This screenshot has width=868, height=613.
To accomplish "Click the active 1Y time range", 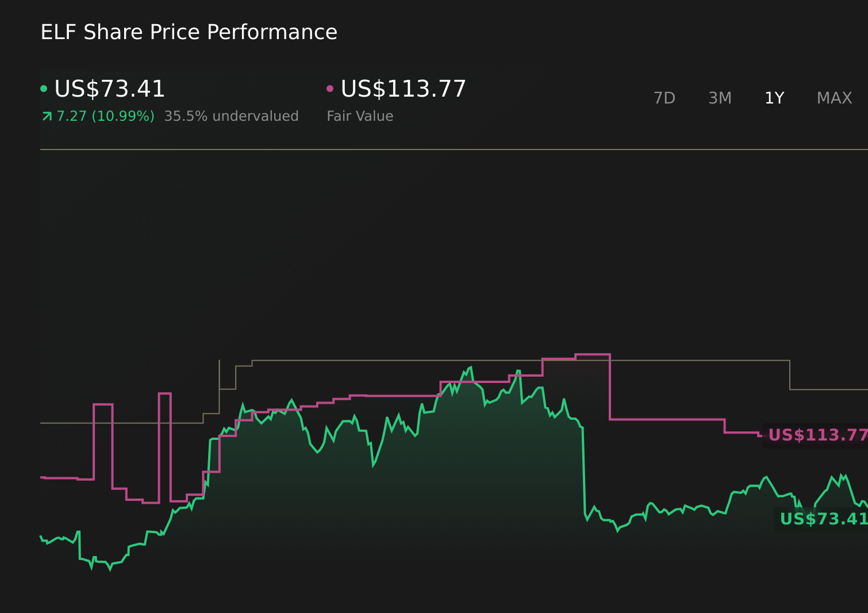I will (774, 98).
